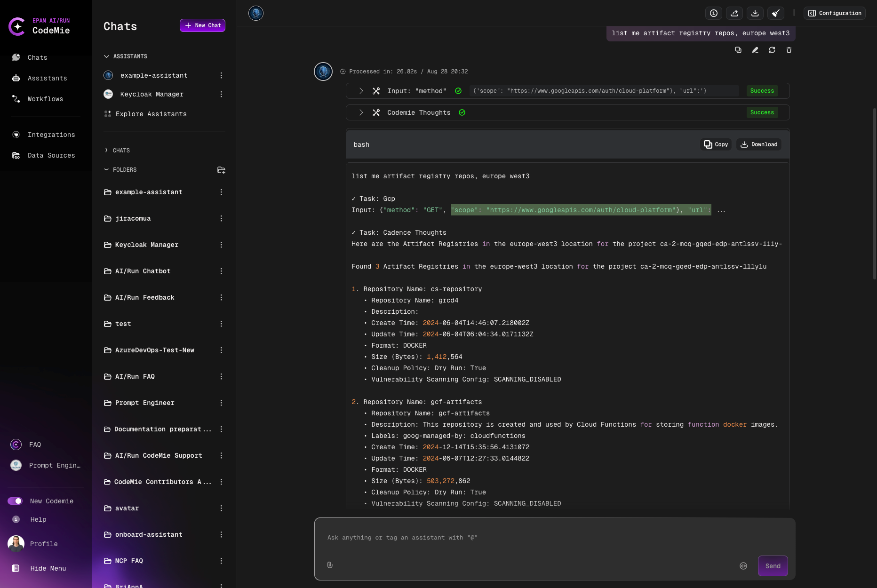Edit the sent user message
This screenshot has height=588, width=877.
[755, 50]
